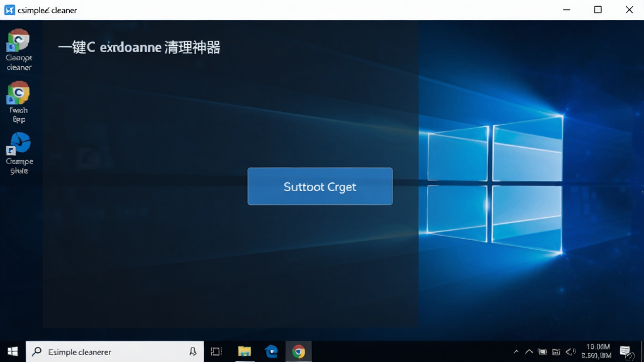Image resolution: width=644 pixels, height=362 pixels.
Task: Open the notification center icon
Action: [626, 352]
